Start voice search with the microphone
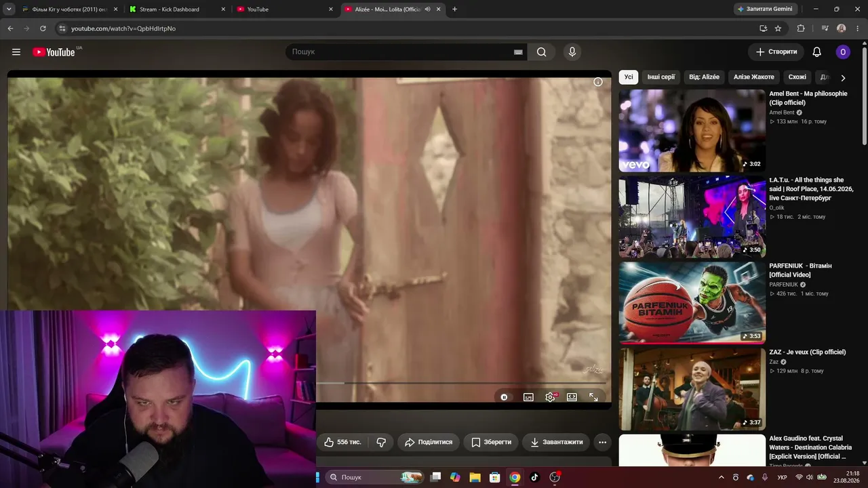The width and height of the screenshot is (868, 488). click(x=572, y=52)
